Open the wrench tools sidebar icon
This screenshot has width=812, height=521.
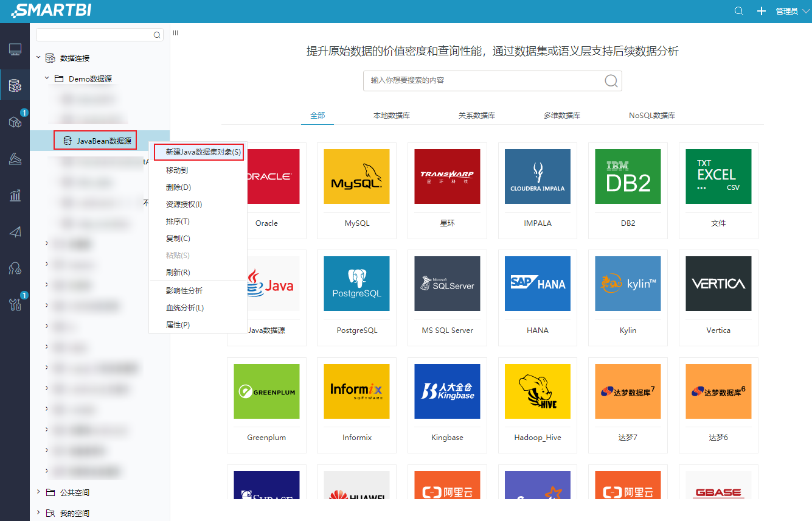pos(15,305)
